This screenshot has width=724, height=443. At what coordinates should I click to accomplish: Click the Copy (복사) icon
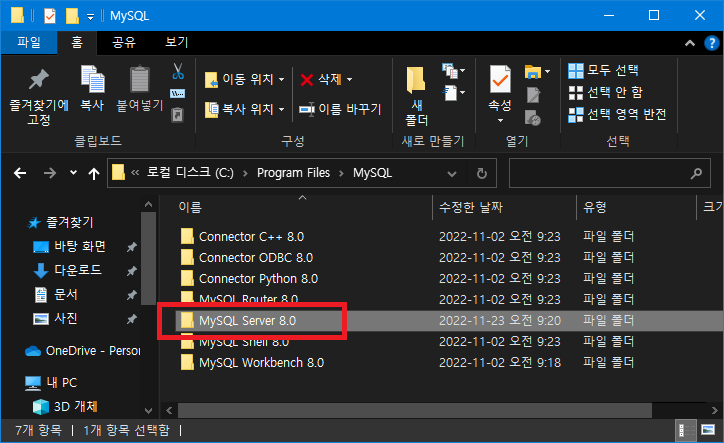(x=92, y=79)
